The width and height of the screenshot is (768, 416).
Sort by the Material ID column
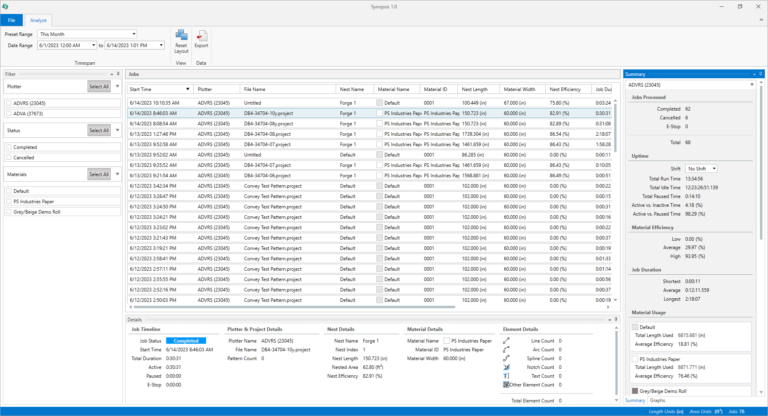point(438,89)
